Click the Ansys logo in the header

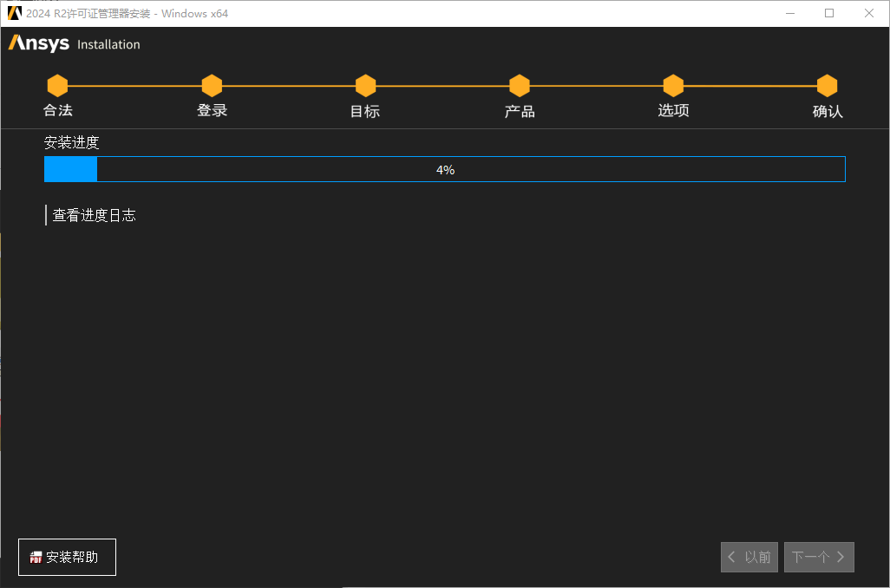click(39, 44)
